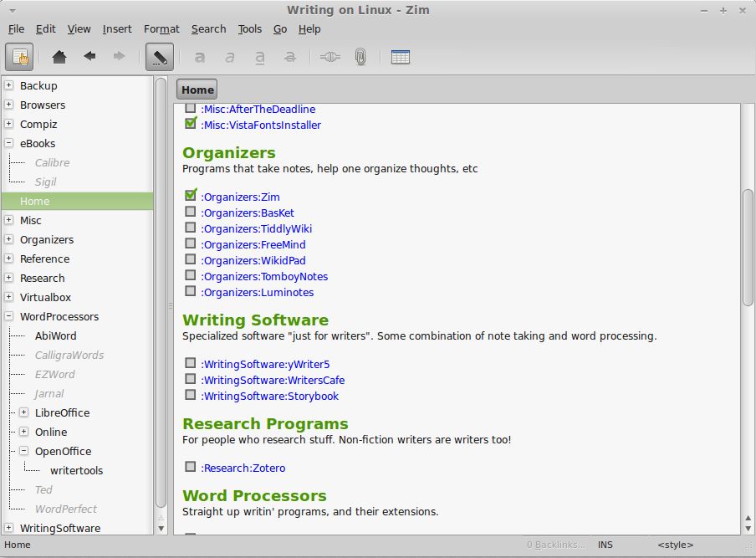Expand the Compiz tree node
Image resolution: width=756 pixels, height=558 pixels.
[8, 124]
